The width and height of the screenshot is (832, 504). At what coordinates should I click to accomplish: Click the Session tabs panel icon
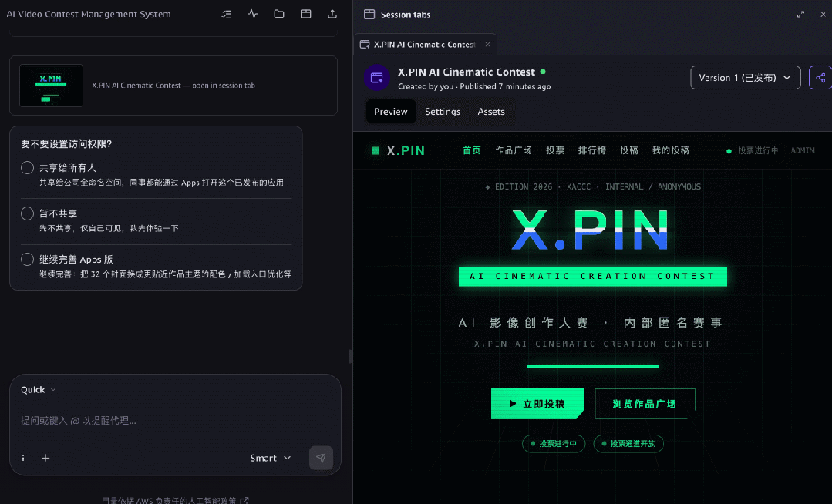tap(369, 15)
